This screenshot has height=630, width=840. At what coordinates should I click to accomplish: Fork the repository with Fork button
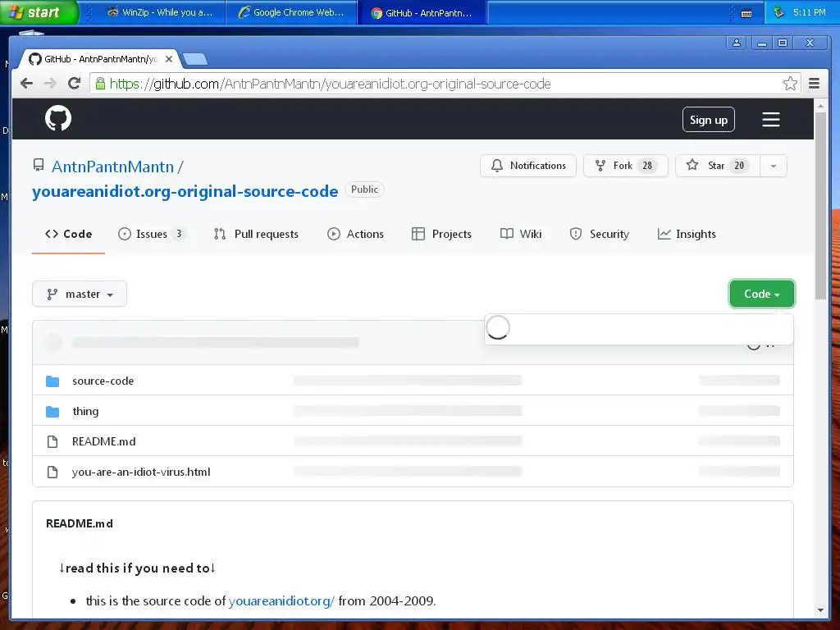pyautogui.click(x=626, y=166)
